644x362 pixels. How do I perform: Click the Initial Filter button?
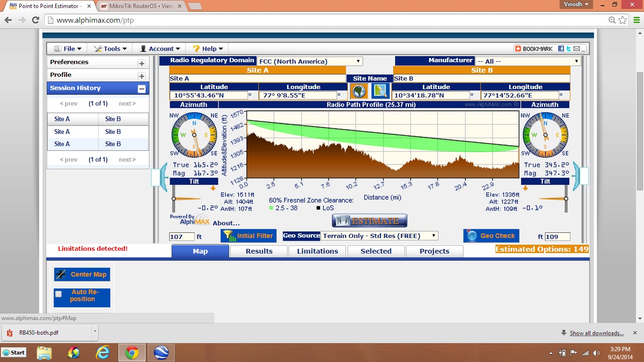pos(248,236)
